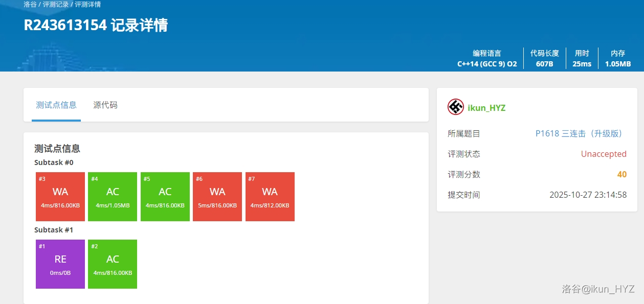Switch to the 源代码 tab
The image size is (644, 304).
[x=105, y=105]
